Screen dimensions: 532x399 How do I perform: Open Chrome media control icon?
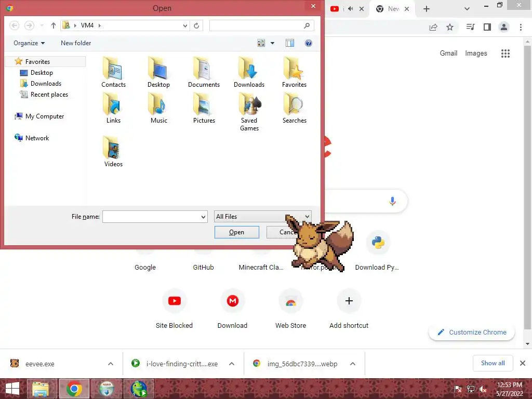[470, 27]
